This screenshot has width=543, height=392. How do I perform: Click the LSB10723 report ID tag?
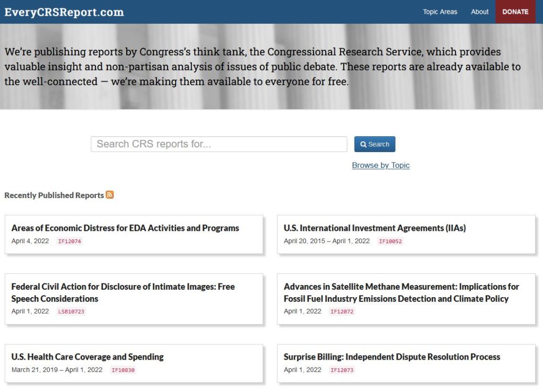pos(72,311)
